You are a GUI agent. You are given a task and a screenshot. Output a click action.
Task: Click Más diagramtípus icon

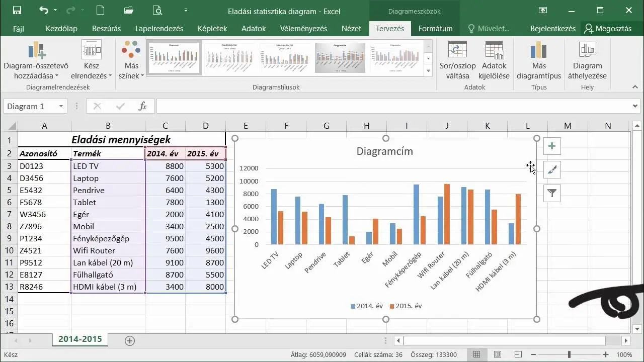pos(538,60)
